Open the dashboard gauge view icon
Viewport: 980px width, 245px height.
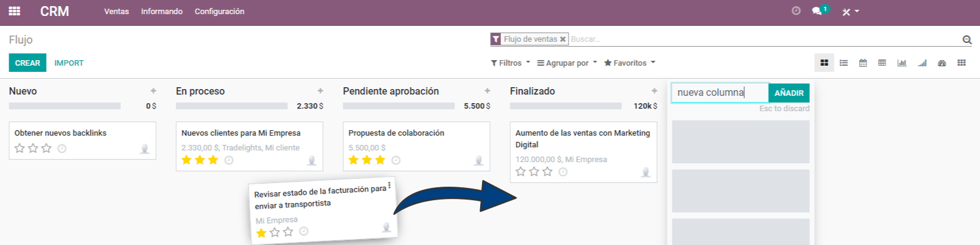click(942, 63)
